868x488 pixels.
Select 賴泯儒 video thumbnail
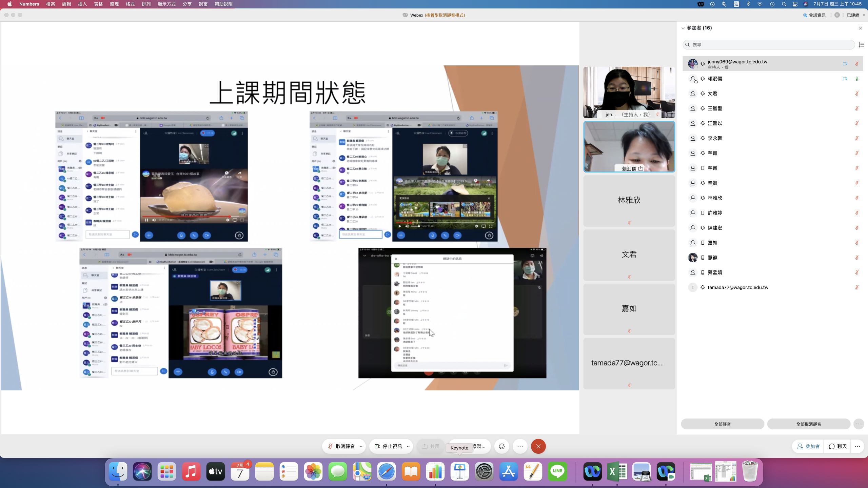[629, 146]
